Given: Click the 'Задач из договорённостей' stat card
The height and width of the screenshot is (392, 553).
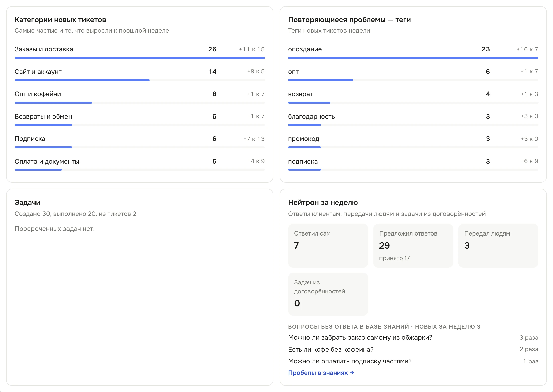Looking at the screenshot, I should tap(328, 294).
